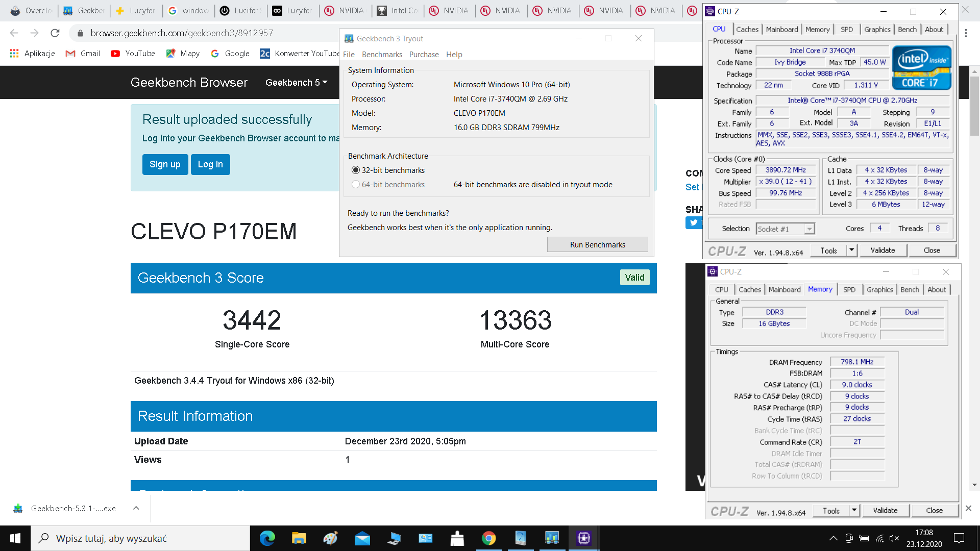Click page vertical scrollbar down arrow
This screenshot has width=980, height=551.
[974, 485]
